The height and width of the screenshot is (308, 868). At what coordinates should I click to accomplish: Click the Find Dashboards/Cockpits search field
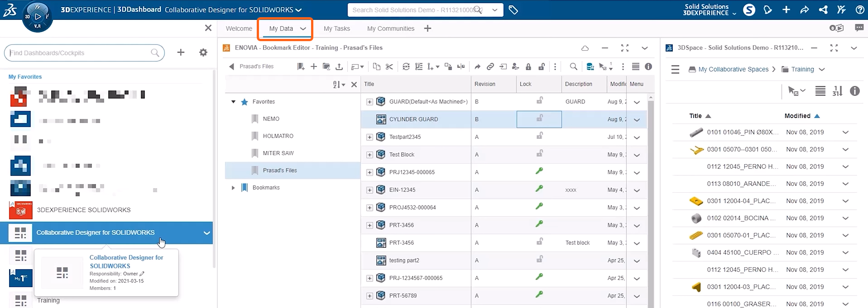(79, 53)
